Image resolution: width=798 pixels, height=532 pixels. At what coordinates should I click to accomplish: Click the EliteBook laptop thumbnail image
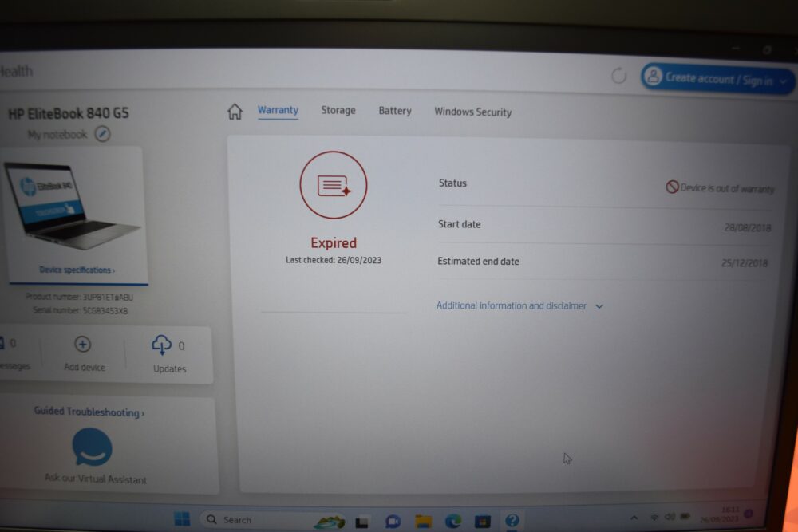click(x=71, y=206)
